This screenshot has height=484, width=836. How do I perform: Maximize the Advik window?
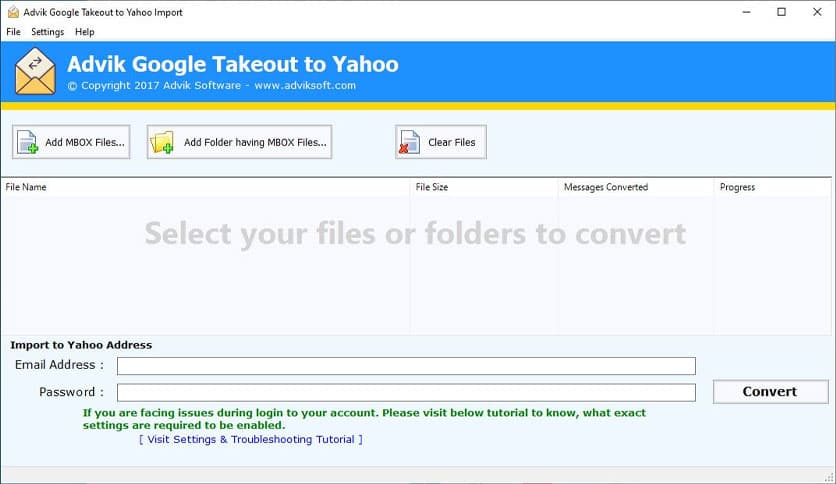(782, 12)
